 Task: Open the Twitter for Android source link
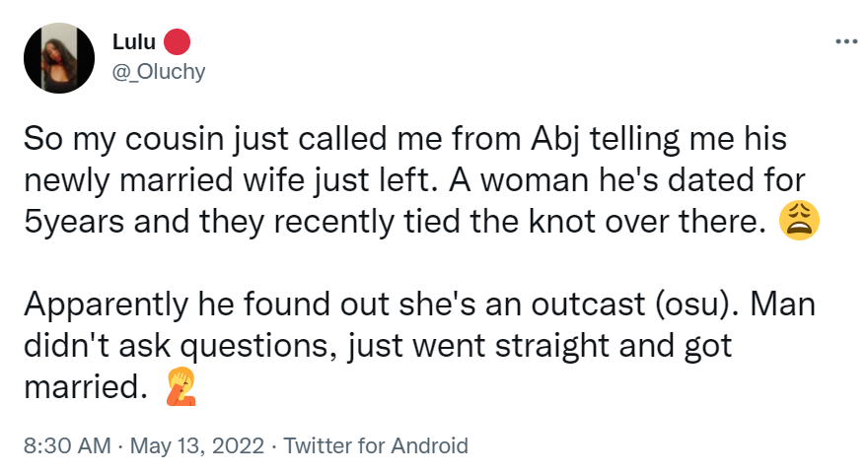(x=376, y=445)
